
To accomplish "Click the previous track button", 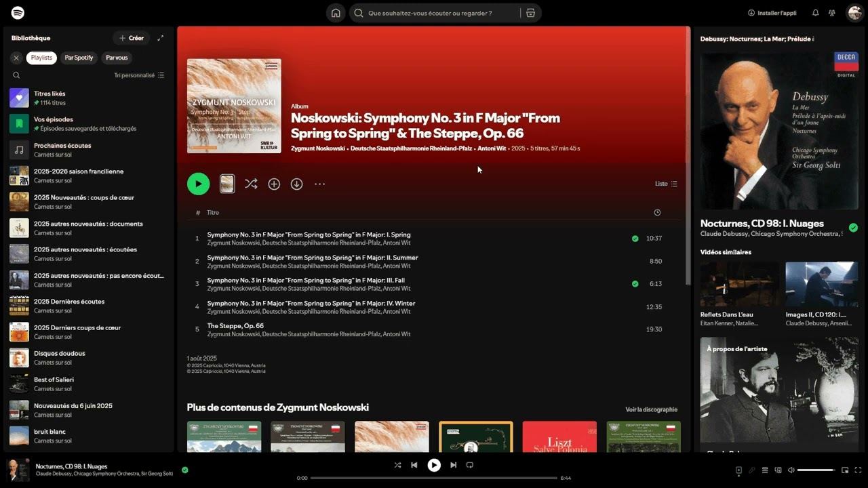I will tap(414, 465).
